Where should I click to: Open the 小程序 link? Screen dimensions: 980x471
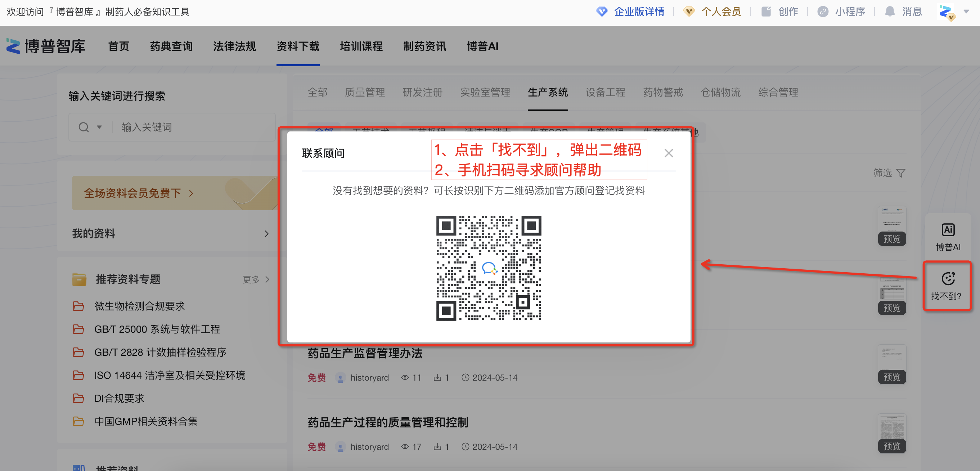[x=841, y=12]
